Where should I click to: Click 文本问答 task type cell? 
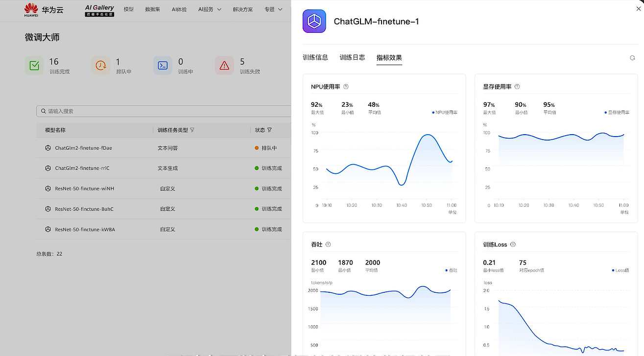pos(167,148)
